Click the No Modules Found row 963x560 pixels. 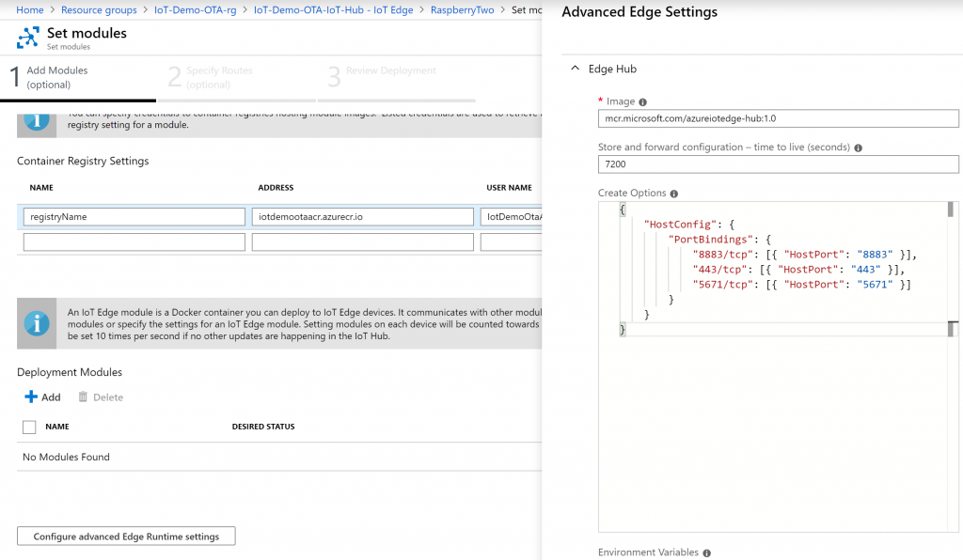(x=279, y=457)
